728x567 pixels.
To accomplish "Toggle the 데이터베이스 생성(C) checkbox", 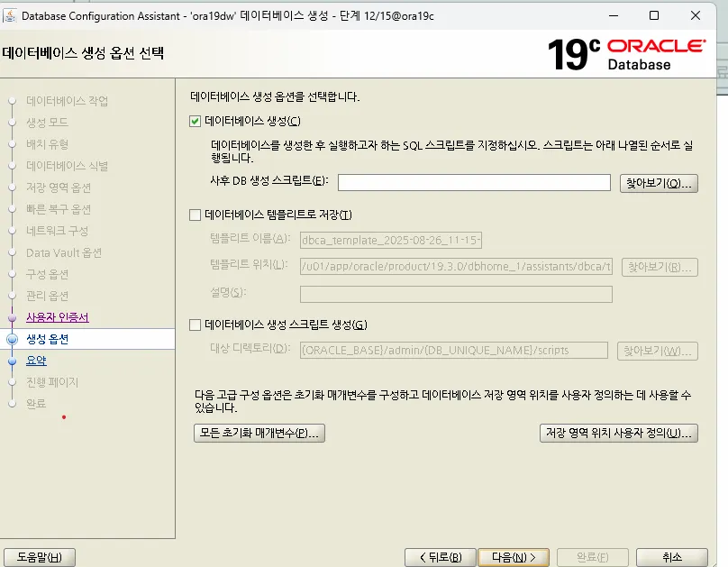I will (x=195, y=121).
